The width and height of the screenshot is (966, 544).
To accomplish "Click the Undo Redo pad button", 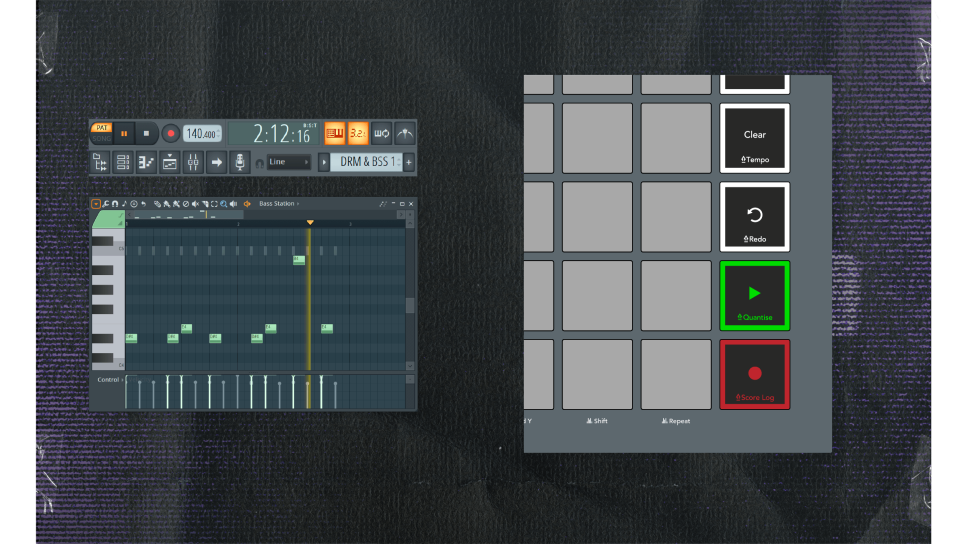I will click(x=755, y=217).
